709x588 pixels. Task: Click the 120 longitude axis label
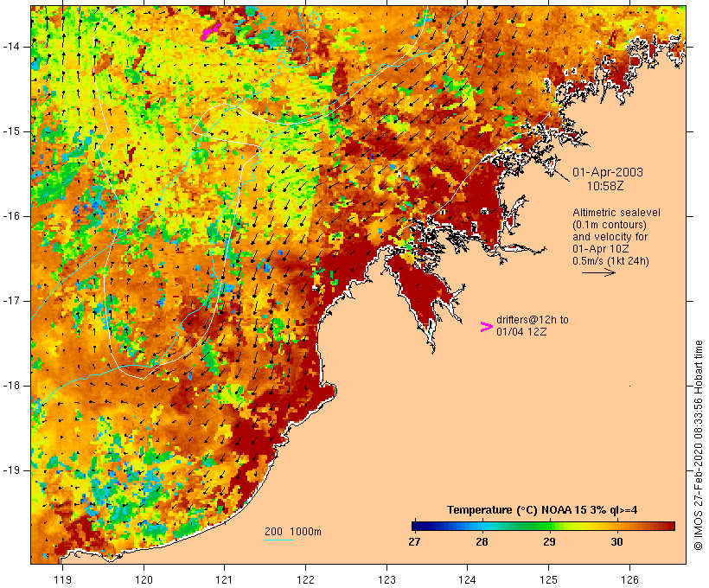pos(144,580)
